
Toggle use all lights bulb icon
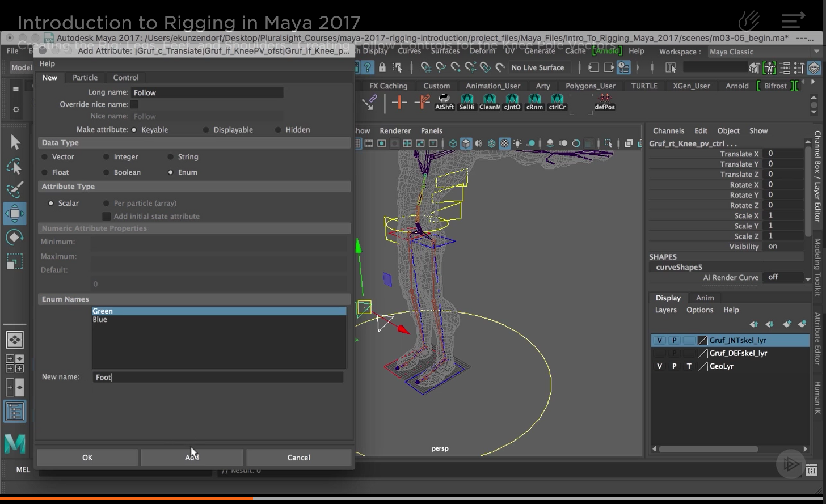(517, 143)
